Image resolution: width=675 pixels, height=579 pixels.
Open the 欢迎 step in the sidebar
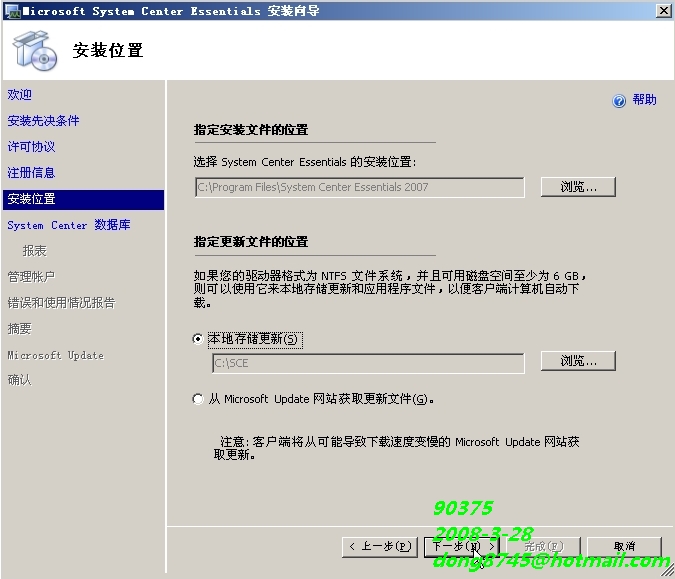19,95
